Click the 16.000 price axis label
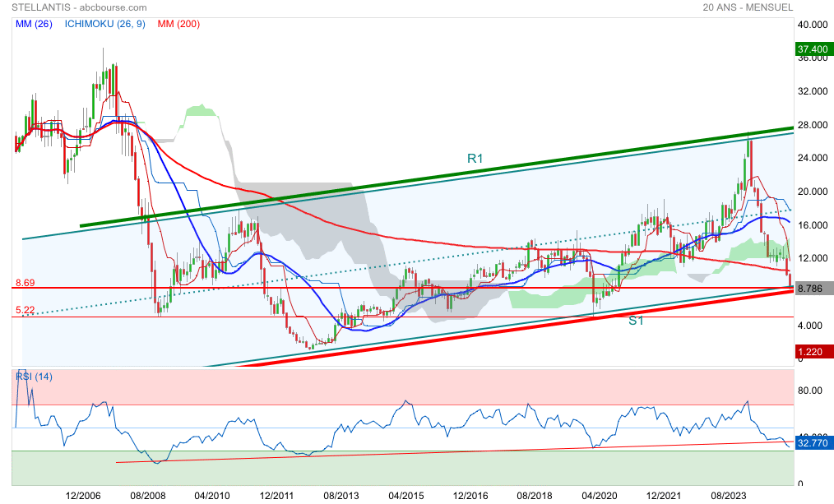 pos(813,225)
